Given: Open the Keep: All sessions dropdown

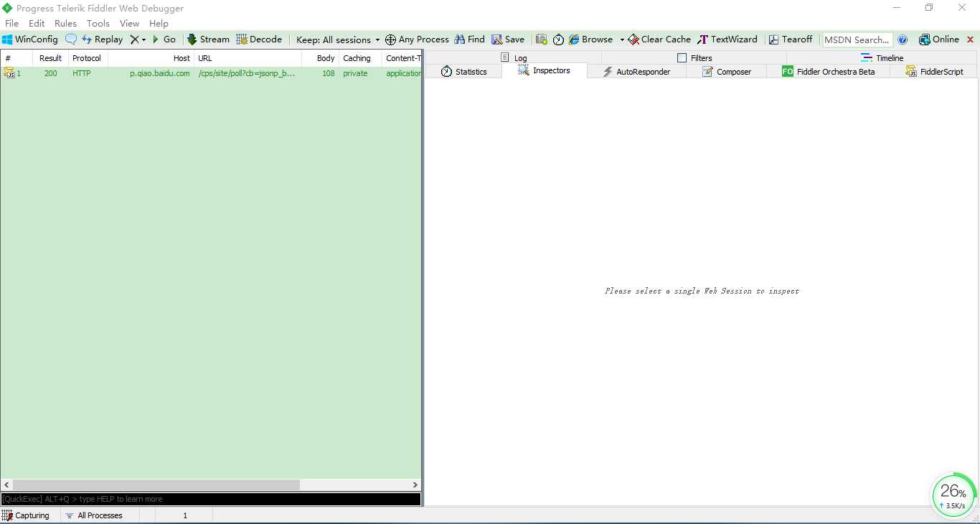Looking at the screenshot, I should pos(338,39).
